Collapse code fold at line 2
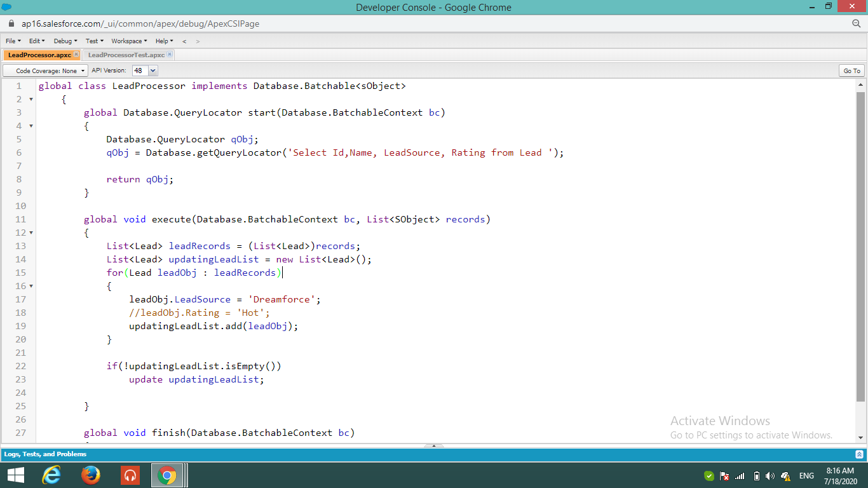Viewport: 868px width, 488px height. [31, 99]
